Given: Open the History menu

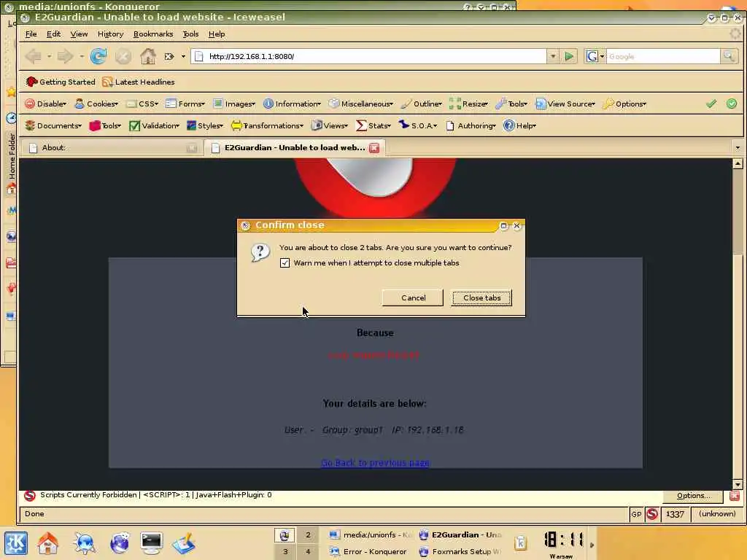Looking at the screenshot, I should 111,34.
